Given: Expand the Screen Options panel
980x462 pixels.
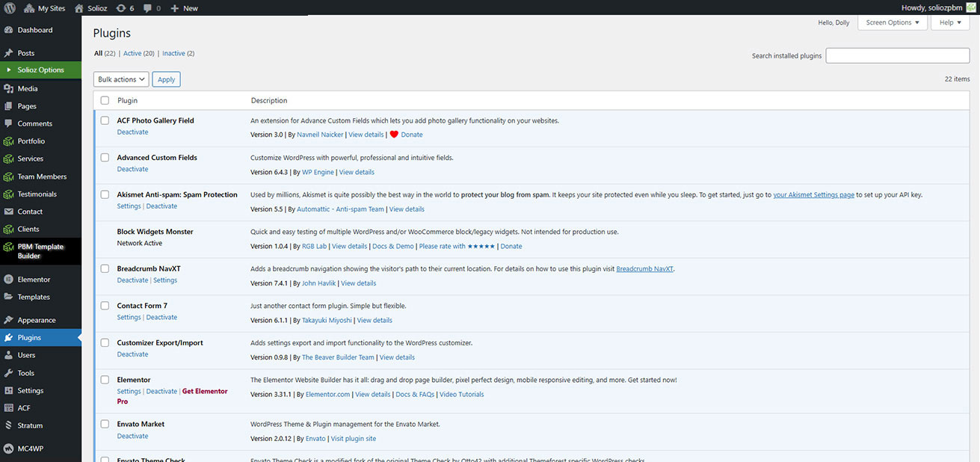Looking at the screenshot, I should 893,22.
